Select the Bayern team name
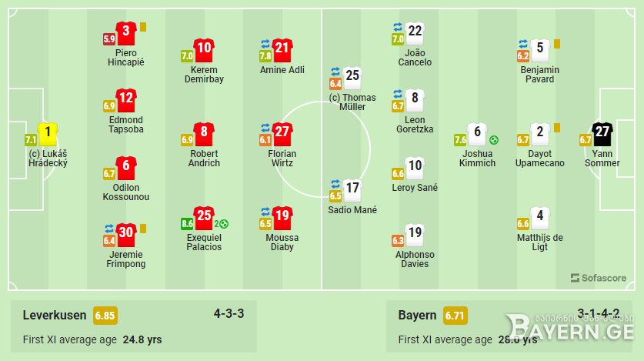644x361 pixels. click(417, 316)
